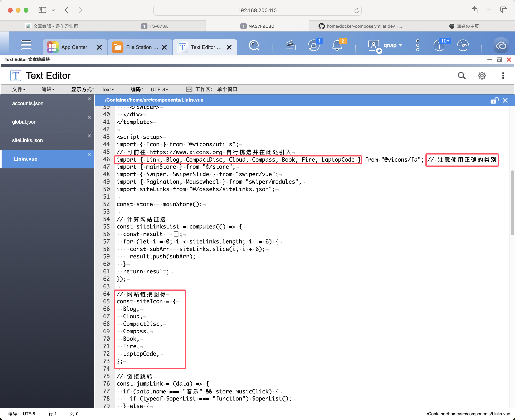Open background tasks stack icon
This screenshot has height=420, width=515.
point(290,45)
